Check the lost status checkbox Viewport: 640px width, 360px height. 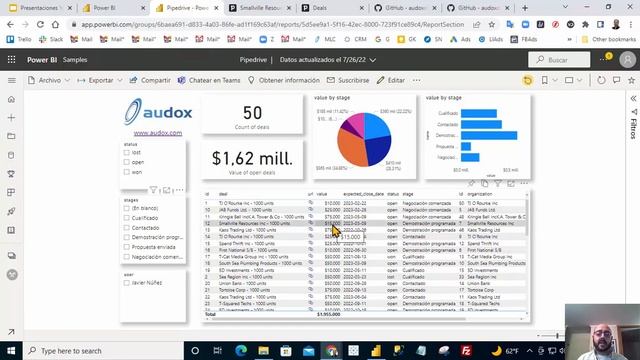click(127, 152)
